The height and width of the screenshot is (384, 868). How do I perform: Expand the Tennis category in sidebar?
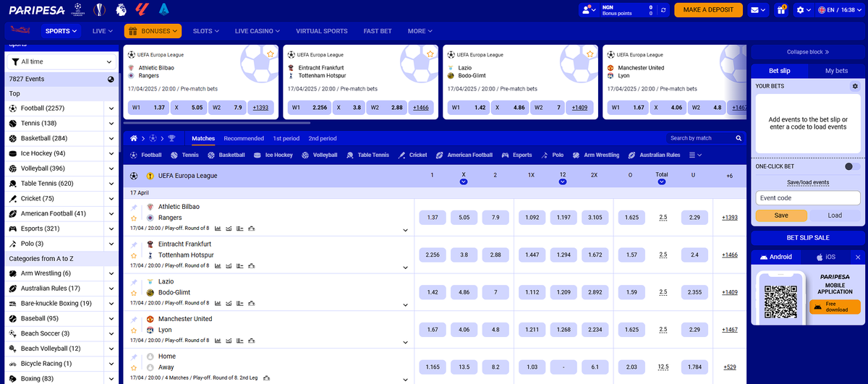[111, 124]
